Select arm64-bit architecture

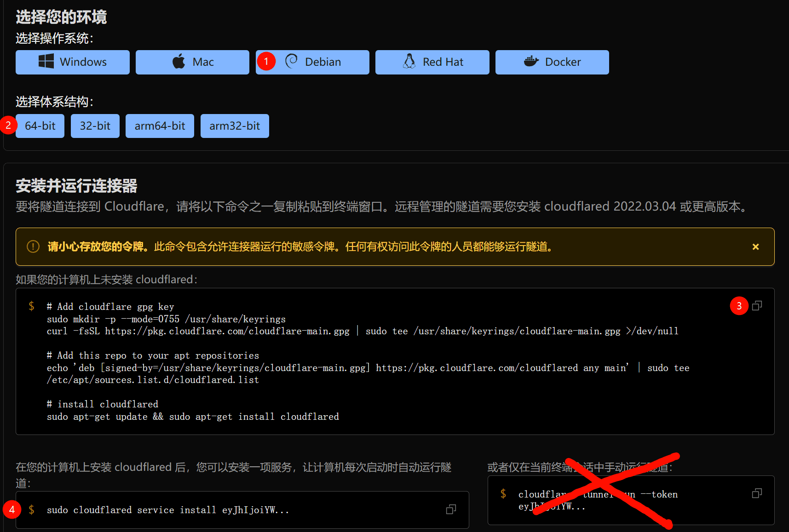click(x=160, y=126)
